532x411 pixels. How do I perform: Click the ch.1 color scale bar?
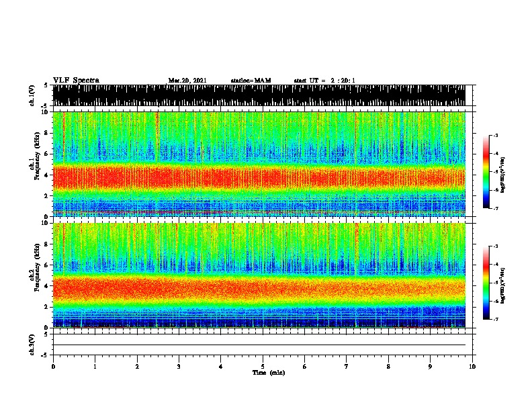point(486,172)
